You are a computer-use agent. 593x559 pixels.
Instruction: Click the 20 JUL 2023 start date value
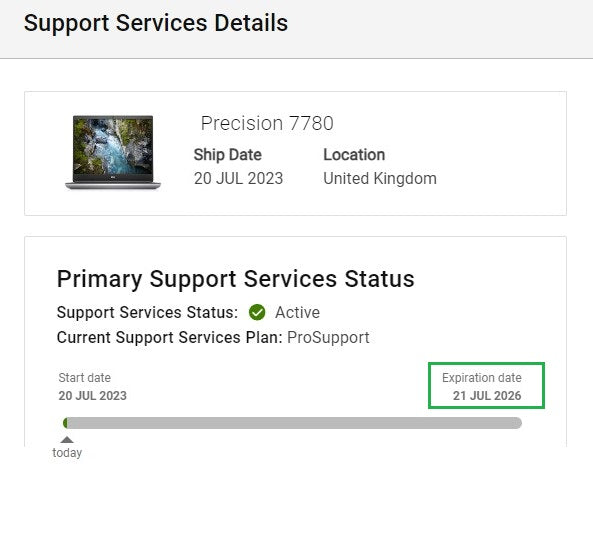(93, 396)
